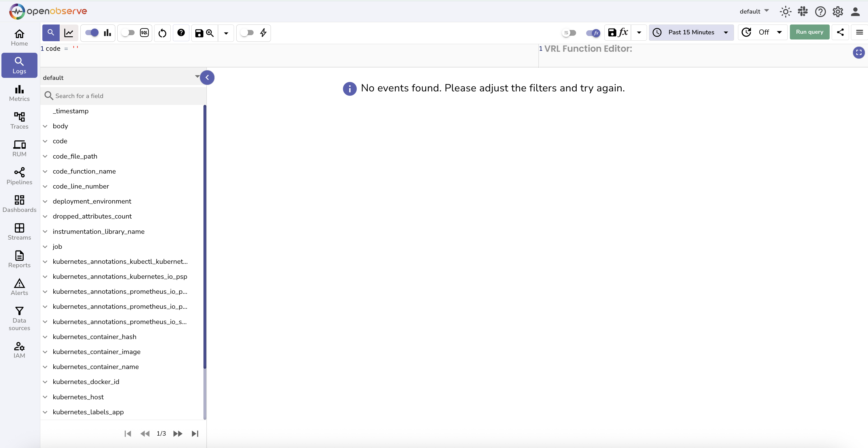Go to the Dashboards menu item

(x=19, y=204)
